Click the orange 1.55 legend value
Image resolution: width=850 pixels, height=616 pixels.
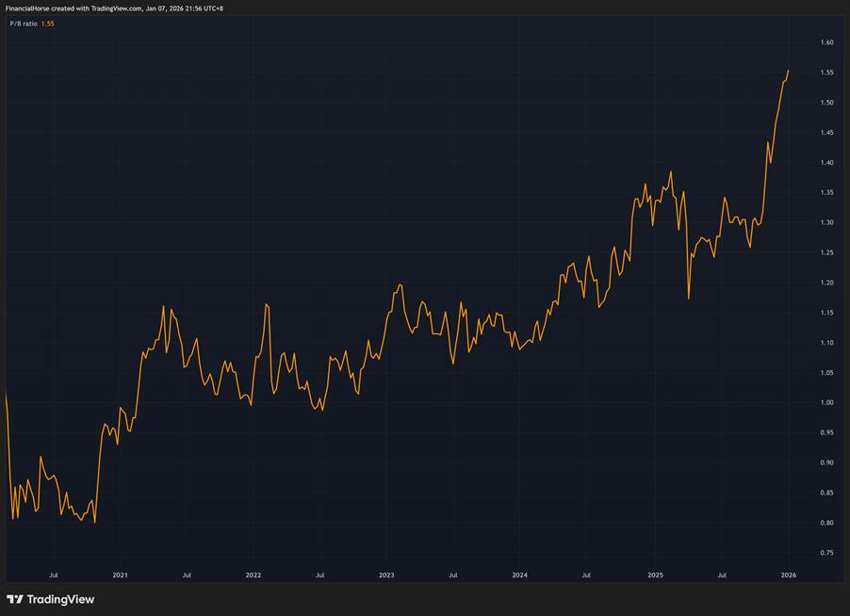[x=48, y=24]
